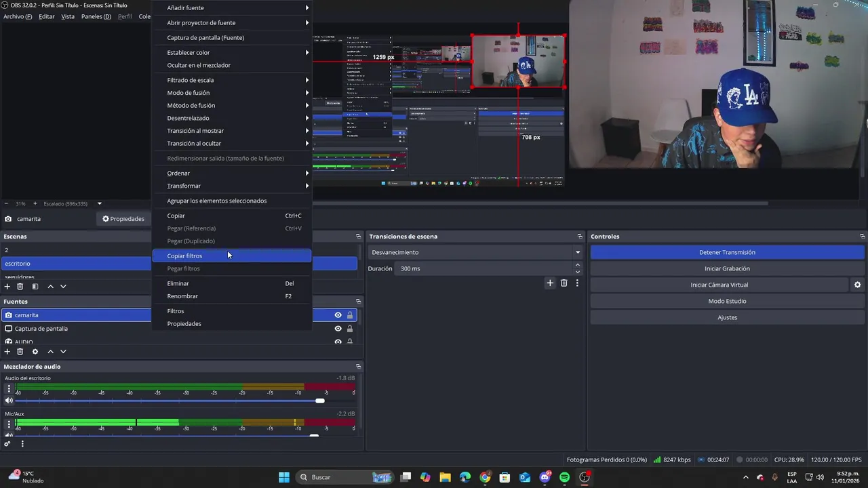Remove scene transition with trash icon
The height and width of the screenshot is (488, 868).
coord(564,283)
